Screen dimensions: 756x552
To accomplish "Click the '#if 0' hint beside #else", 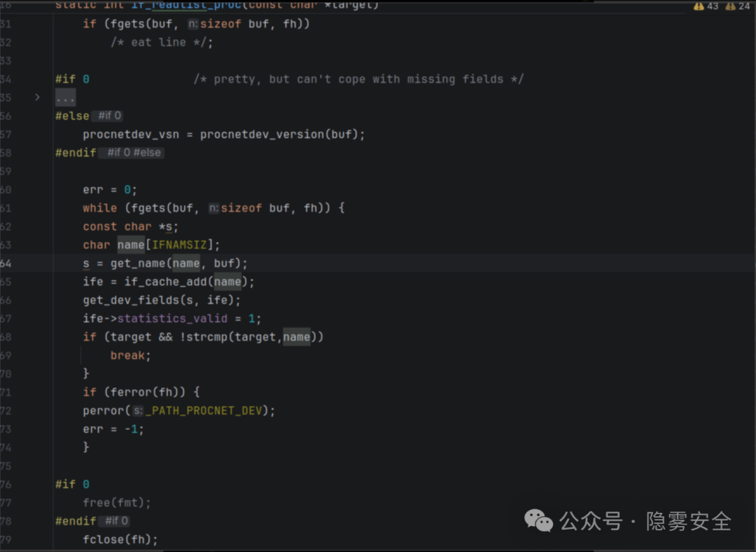I will pyautogui.click(x=109, y=116).
